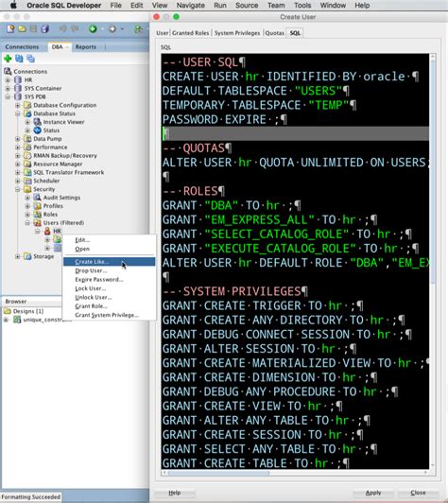
Task: Open the System Privileges tab
Action: click(x=237, y=33)
